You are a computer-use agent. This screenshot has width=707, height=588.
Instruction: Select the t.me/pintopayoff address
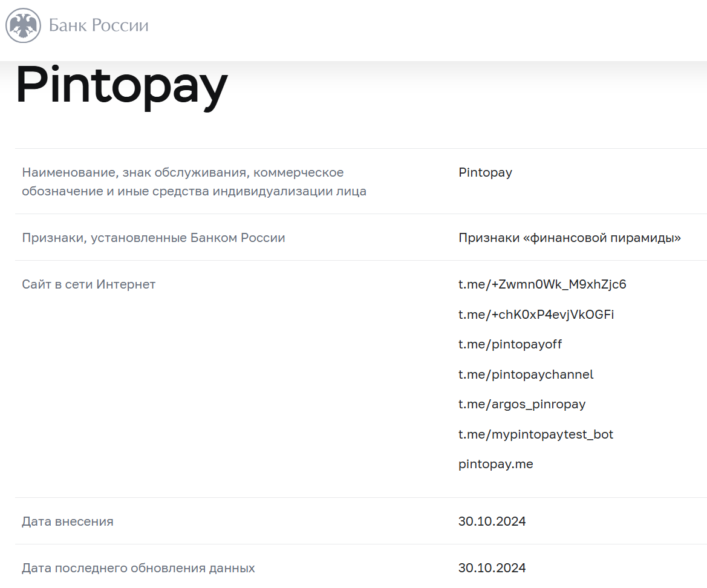coord(510,344)
